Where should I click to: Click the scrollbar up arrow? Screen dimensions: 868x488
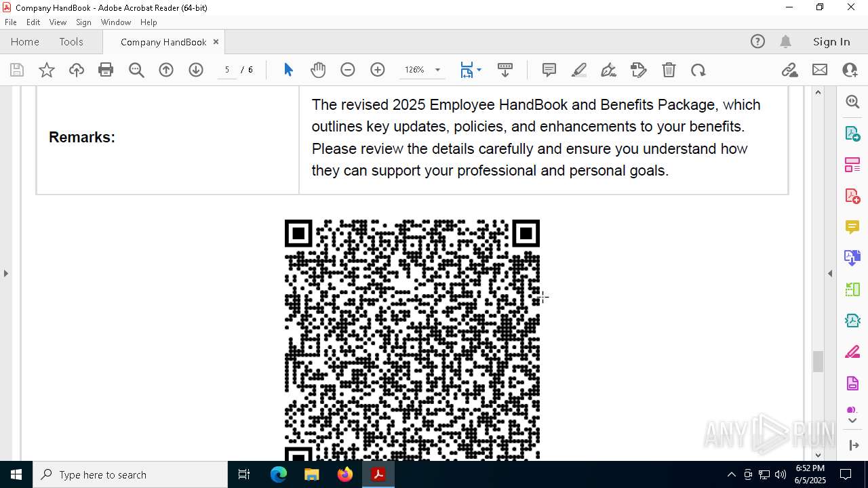coord(818,92)
